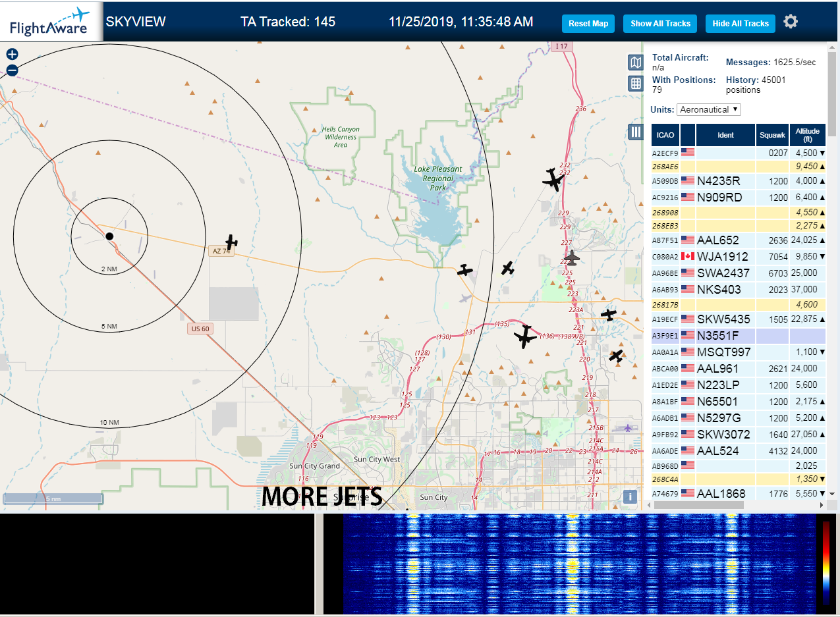
Task: Select the small plane near marker 220
Action: (616, 356)
